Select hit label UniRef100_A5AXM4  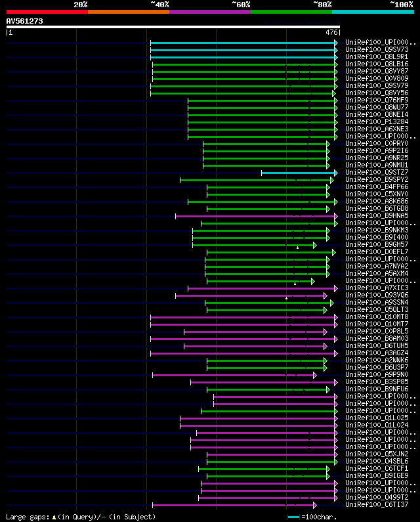point(377,274)
